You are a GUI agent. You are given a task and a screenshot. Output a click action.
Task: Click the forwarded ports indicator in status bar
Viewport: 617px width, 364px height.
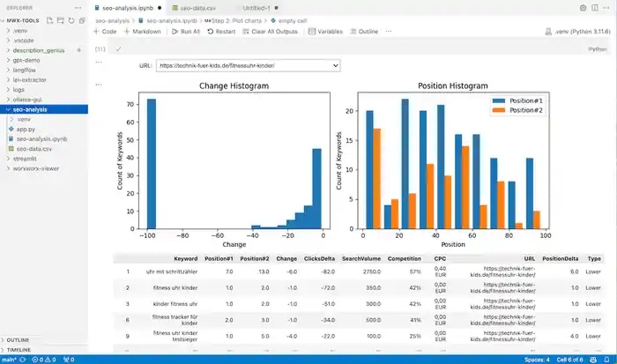point(69,360)
